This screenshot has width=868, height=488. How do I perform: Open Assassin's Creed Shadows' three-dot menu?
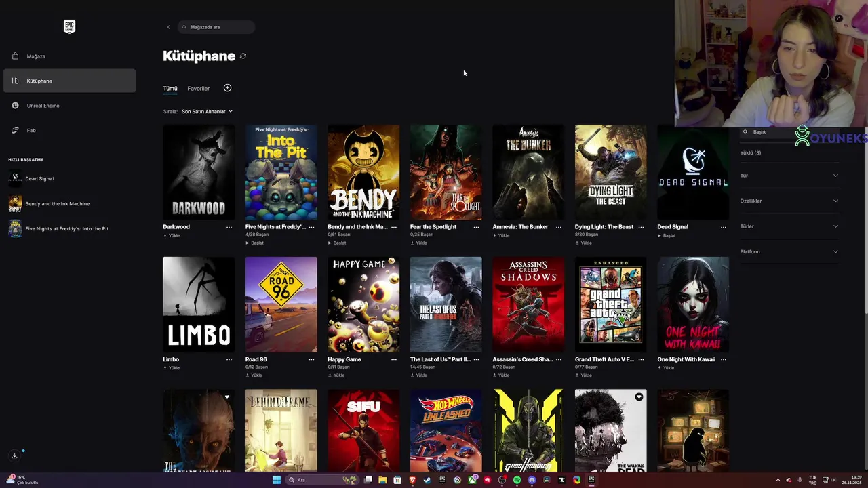tap(559, 359)
